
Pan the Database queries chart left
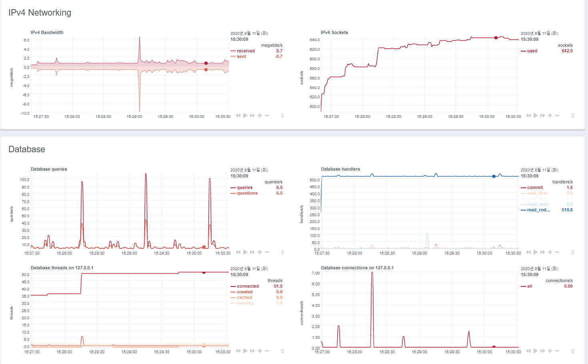click(x=238, y=252)
